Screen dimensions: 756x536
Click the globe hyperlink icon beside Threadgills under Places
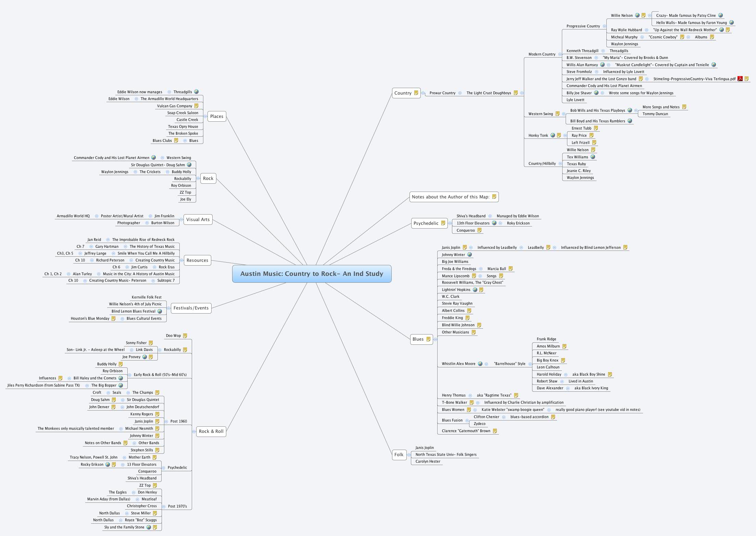(196, 92)
